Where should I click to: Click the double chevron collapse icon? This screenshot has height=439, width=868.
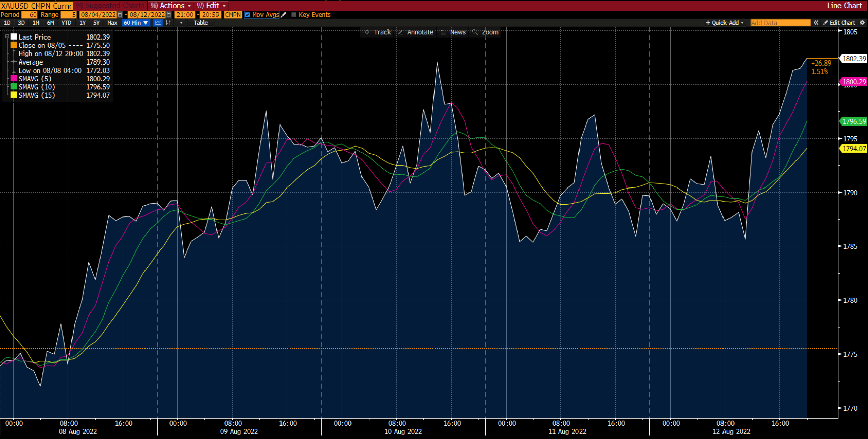(816, 23)
